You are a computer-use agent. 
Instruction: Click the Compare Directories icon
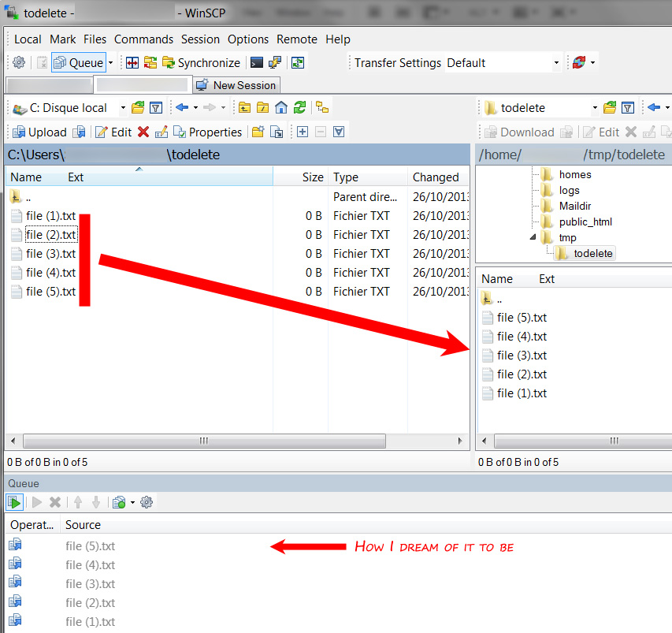pos(132,63)
